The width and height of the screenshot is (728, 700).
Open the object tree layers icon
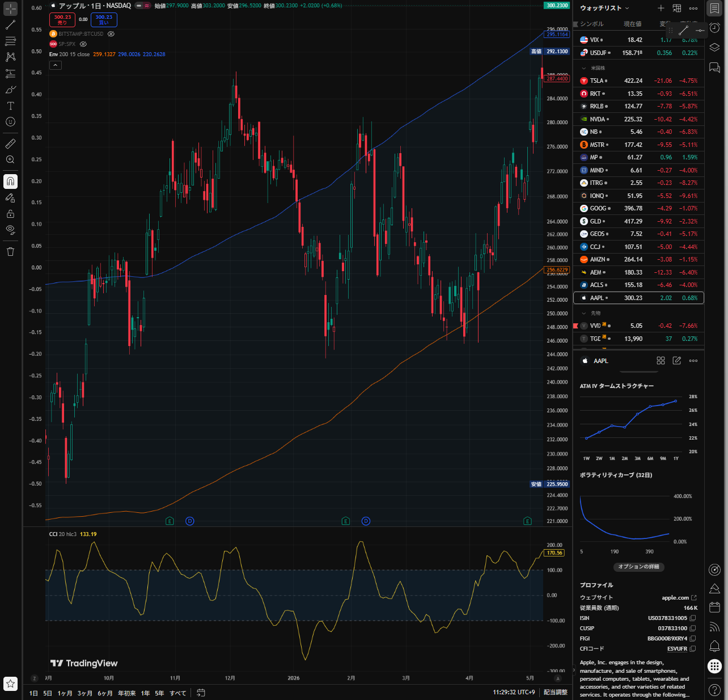[714, 48]
